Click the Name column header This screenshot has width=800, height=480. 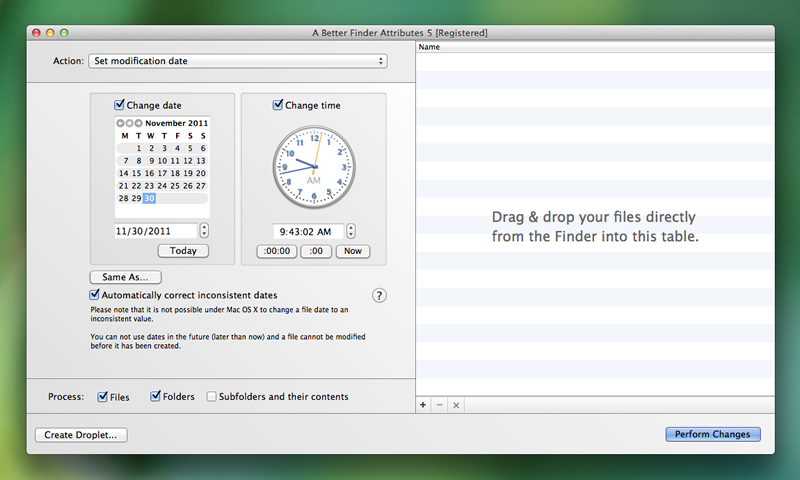coord(595,47)
